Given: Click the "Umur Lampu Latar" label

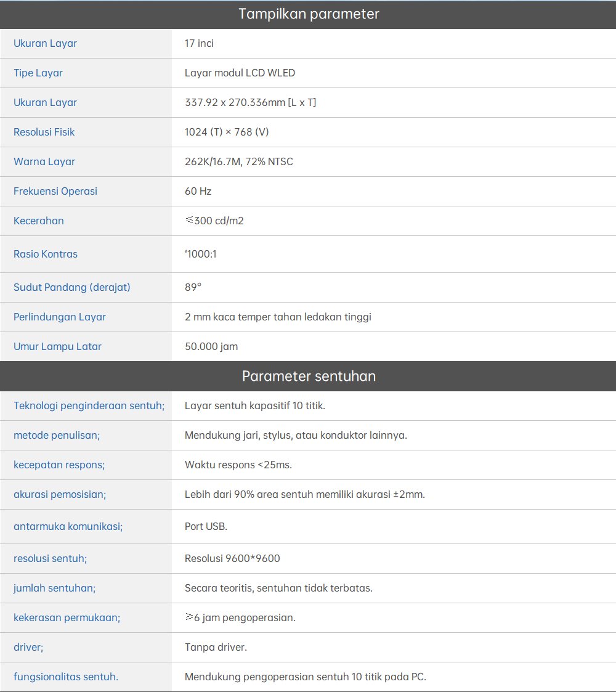Looking at the screenshot, I should point(57,346).
